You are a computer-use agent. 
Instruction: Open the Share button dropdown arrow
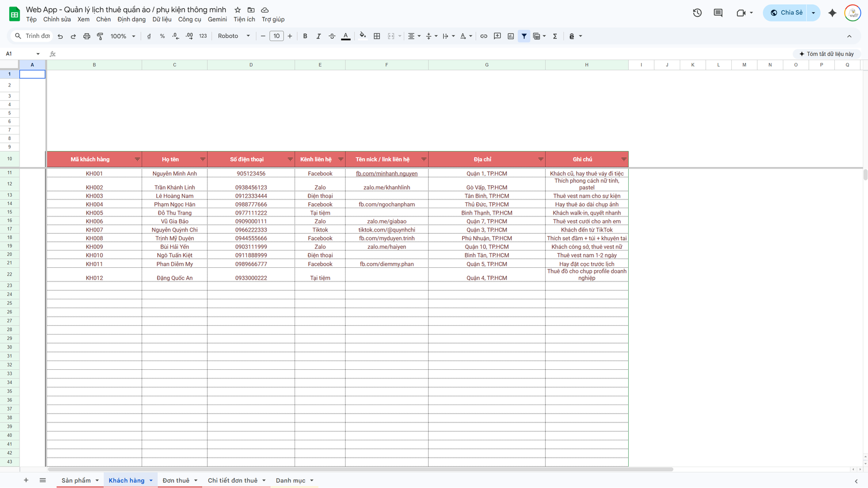tap(813, 12)
